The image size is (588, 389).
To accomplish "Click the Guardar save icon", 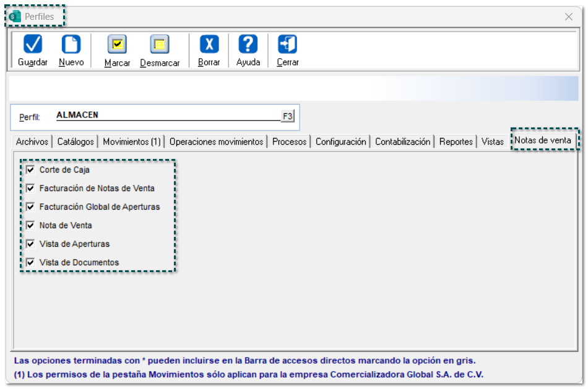I will click(x=33, y=45).
